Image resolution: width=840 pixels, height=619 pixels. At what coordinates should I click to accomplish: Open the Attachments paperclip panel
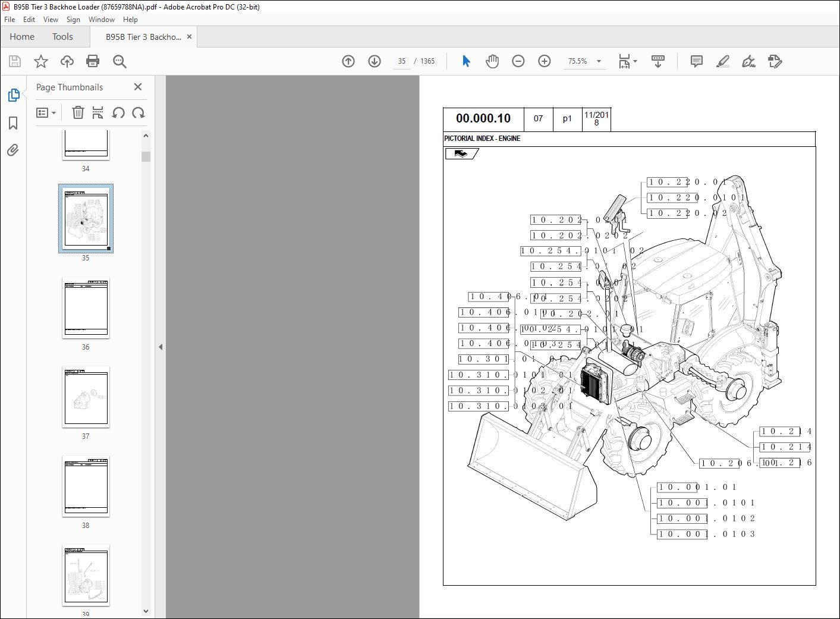[x=13, y=150]
